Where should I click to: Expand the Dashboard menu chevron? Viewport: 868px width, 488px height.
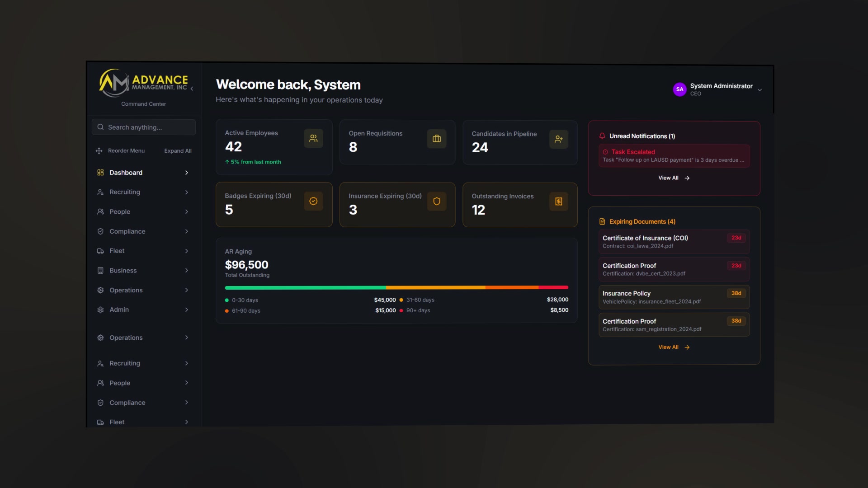point(187,173)
